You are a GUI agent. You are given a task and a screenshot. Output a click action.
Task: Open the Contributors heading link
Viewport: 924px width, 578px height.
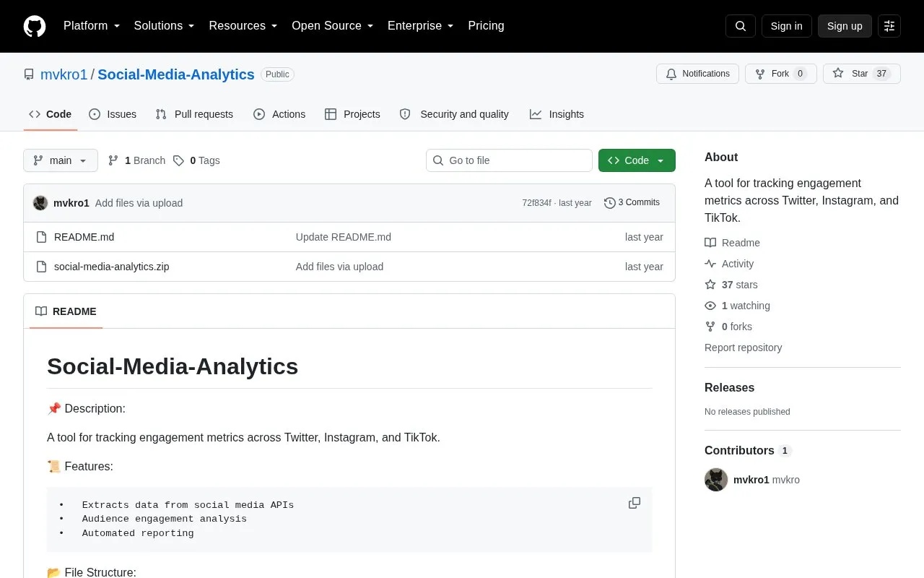click(x=748, y=450)
